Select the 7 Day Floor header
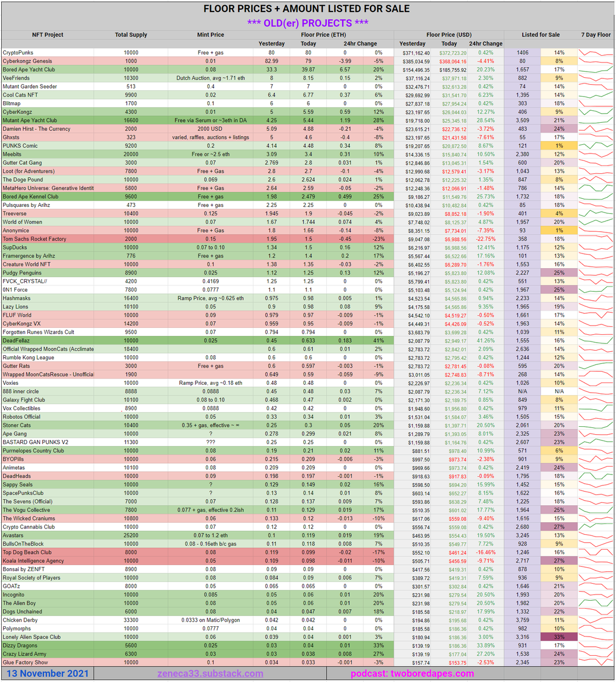The height and width of the screenshot is (682, 616). click(596, 35)
